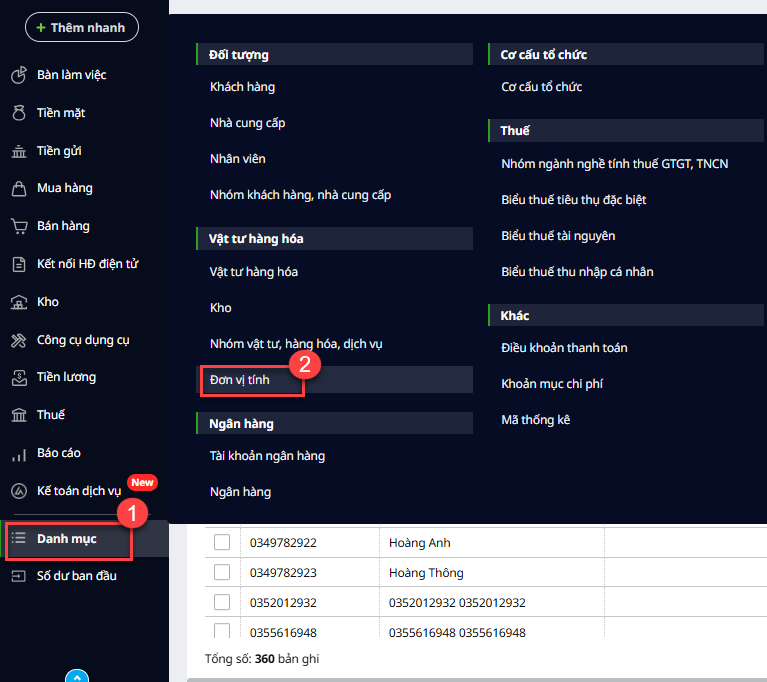Viewport: 767px width, 682px height.
Task: Open the Báo cáo chart icon
Action: (x=18, y=453)
